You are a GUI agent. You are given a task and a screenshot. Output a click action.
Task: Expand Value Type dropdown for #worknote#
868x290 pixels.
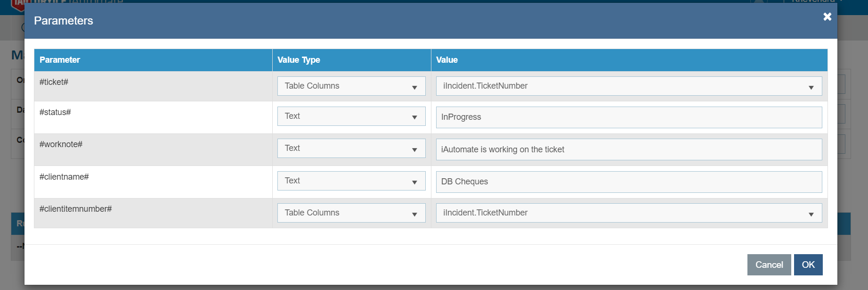click(351, 149)
